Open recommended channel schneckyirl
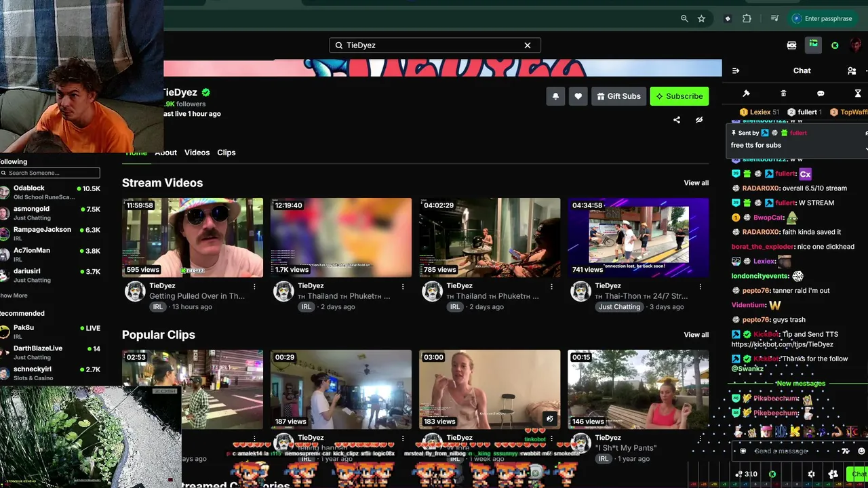 pos(51,373)
